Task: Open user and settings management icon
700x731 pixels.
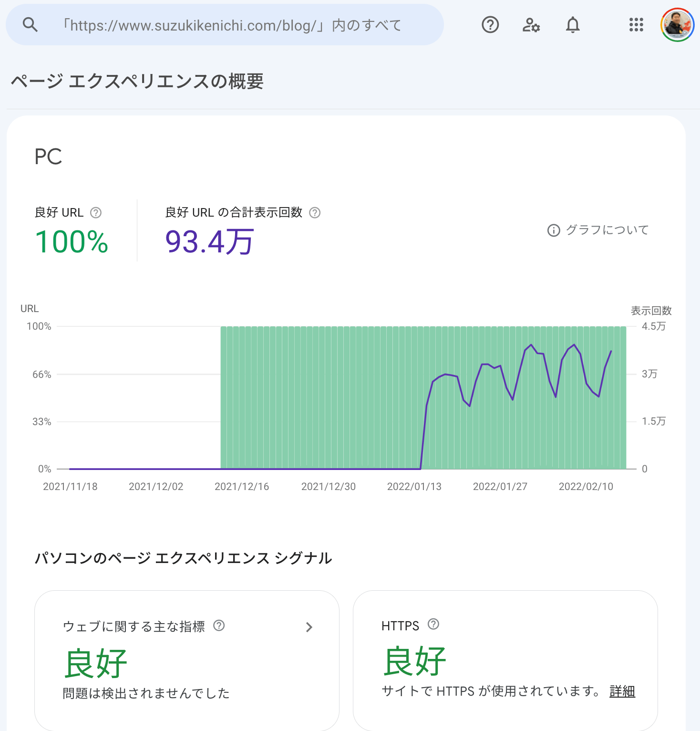Action: point(531,25)
